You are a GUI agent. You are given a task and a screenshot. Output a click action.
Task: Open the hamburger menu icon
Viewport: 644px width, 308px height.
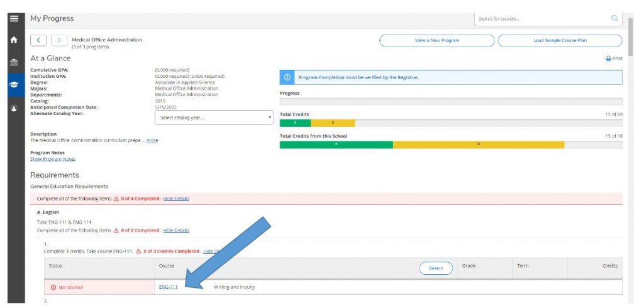coord(14,18)
